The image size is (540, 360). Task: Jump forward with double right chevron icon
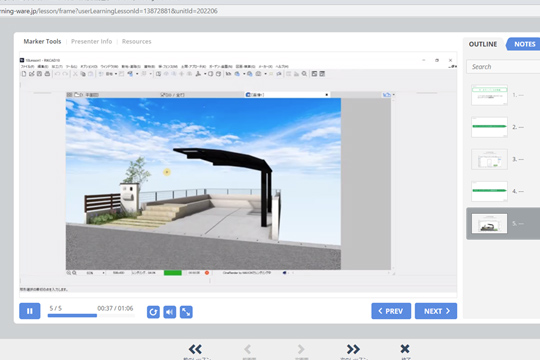(x=353, y=349)
